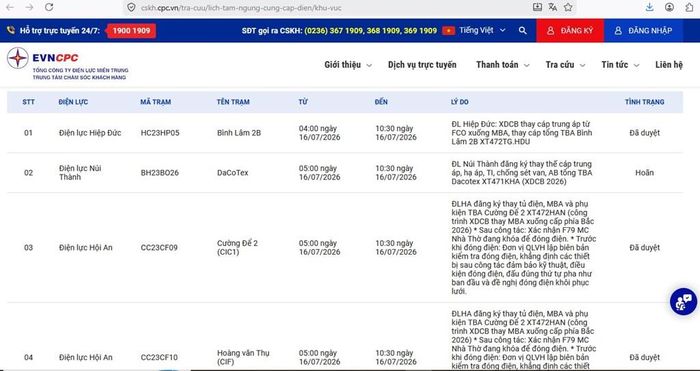Select station name Bình Lâm 2B
This screenshot has height=371, width=700.
pos(239,133)
